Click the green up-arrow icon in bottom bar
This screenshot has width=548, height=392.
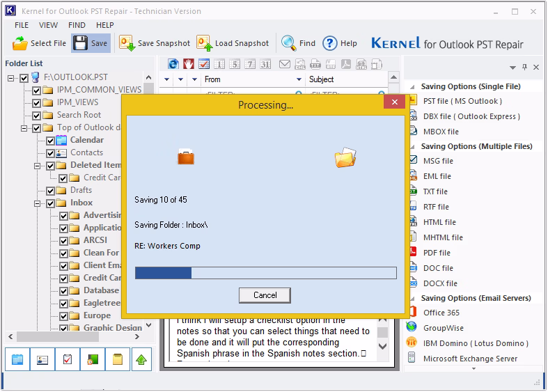click(x=141, y=359)
